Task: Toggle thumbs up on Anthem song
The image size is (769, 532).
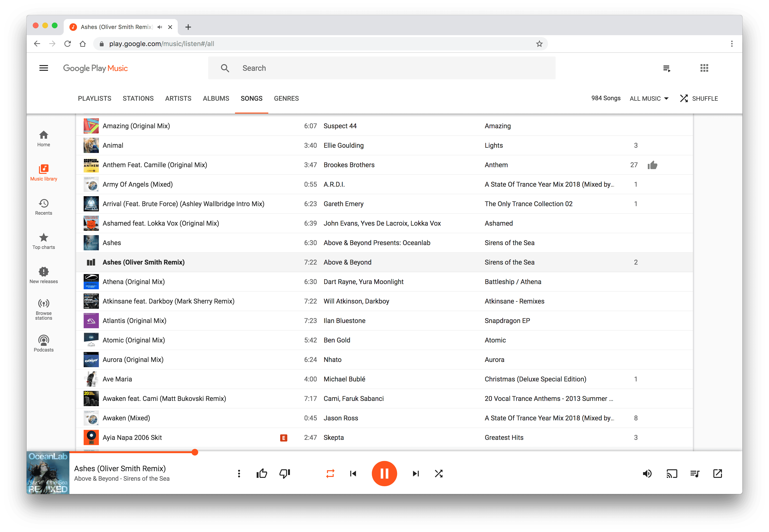Action: pyautogui.click(x=652, y=165)
